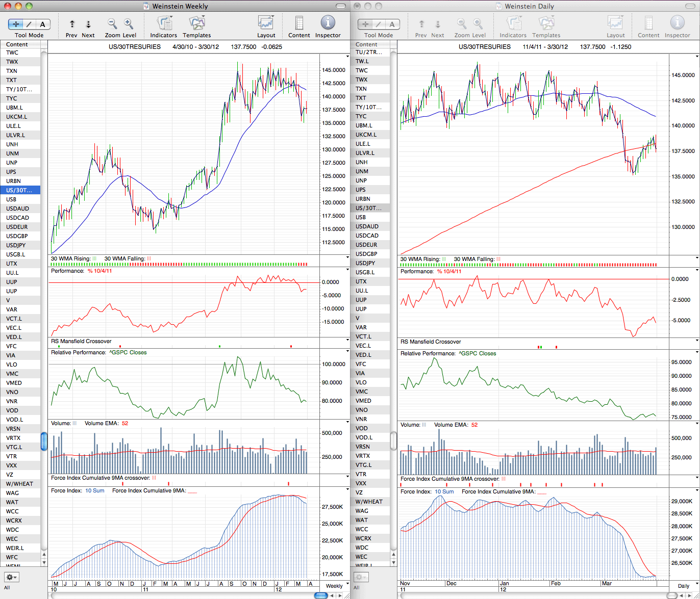Select TY/10T symbol in the daily content list
The height and width of the screenshot is (599, 700).
pos(370,107)
